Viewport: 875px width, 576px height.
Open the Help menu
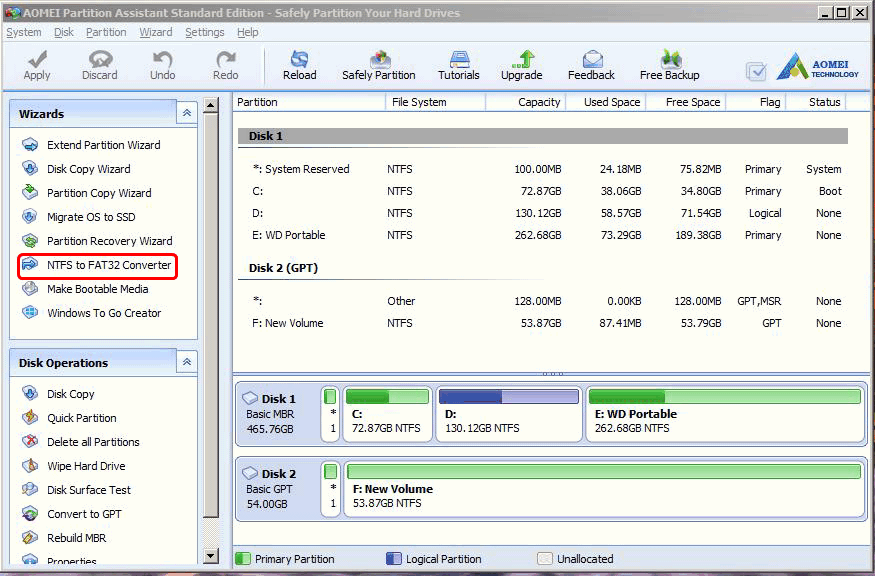click(248, 32)
